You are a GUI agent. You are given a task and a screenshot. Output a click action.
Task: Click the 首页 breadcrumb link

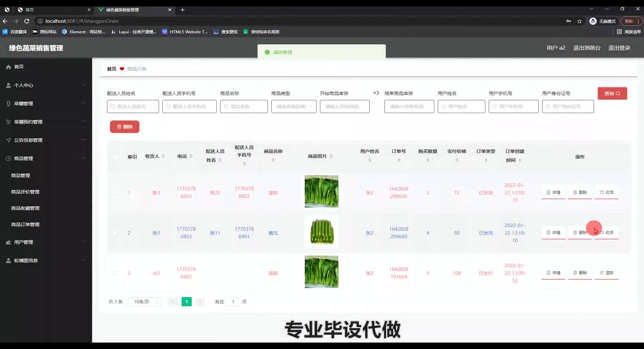click(x=112, y=69)
